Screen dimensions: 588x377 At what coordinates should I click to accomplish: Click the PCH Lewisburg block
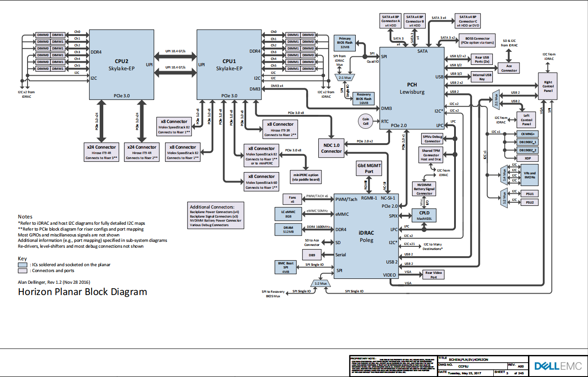click(413, 88)
